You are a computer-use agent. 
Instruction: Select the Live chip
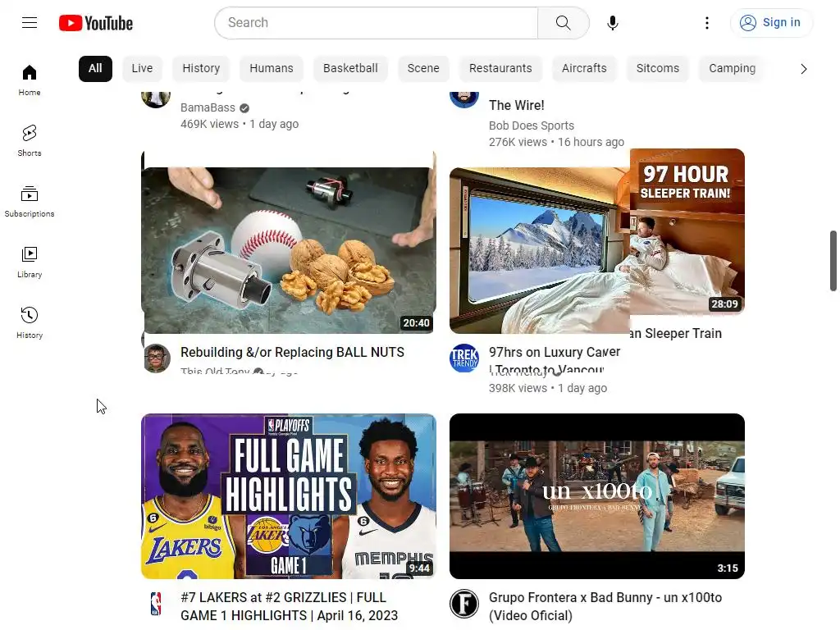[x=142, y=69]
